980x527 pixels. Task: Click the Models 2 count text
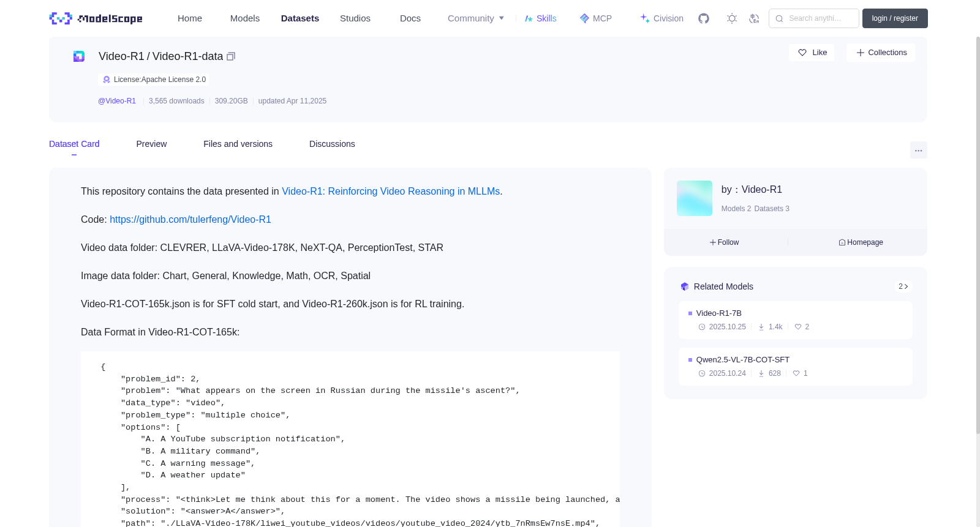click(736, 209)
